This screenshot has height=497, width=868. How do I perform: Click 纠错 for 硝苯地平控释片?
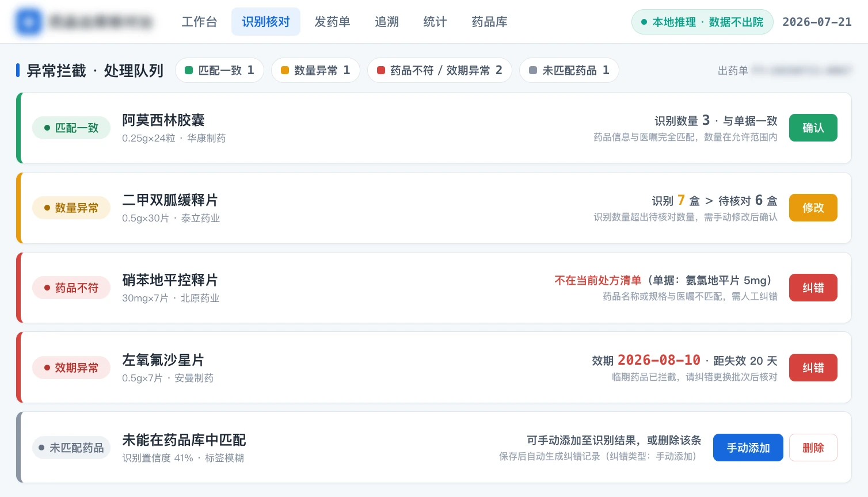click(x=813, y=288)
